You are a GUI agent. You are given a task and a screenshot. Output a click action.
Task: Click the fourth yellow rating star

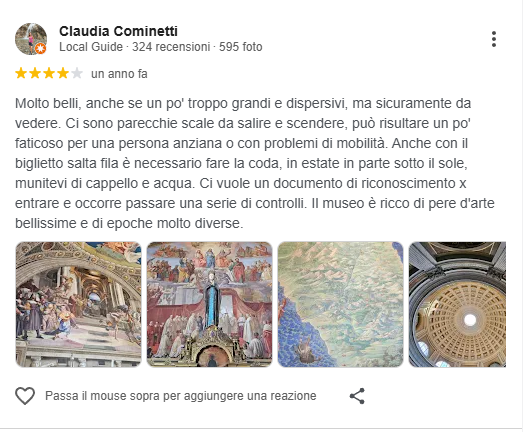tap(63, 73)
